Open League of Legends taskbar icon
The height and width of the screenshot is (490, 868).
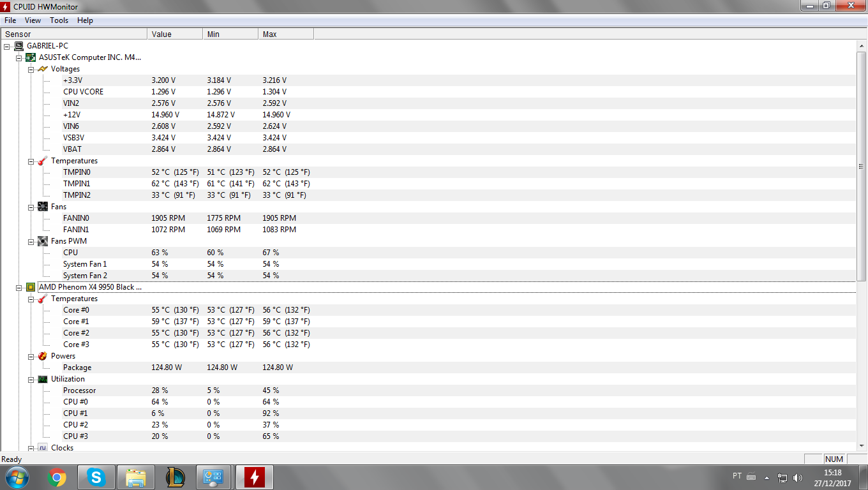[176, 477]
